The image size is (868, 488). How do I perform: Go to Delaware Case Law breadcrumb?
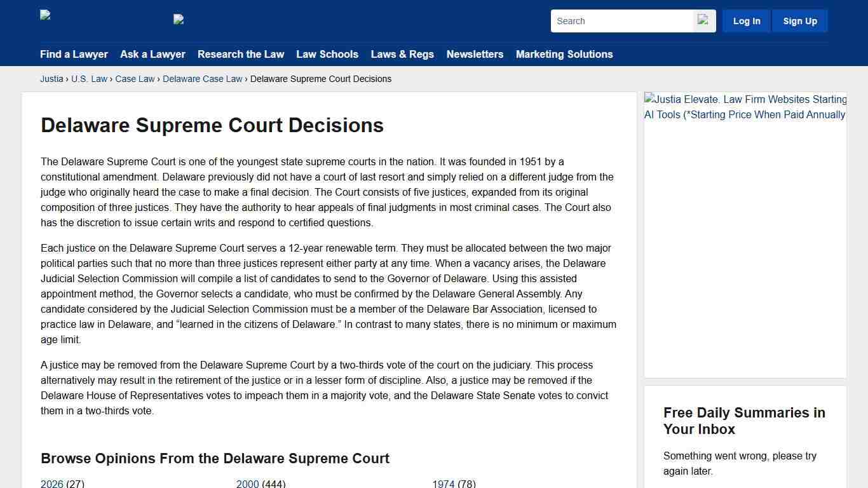tap(202, 79)
